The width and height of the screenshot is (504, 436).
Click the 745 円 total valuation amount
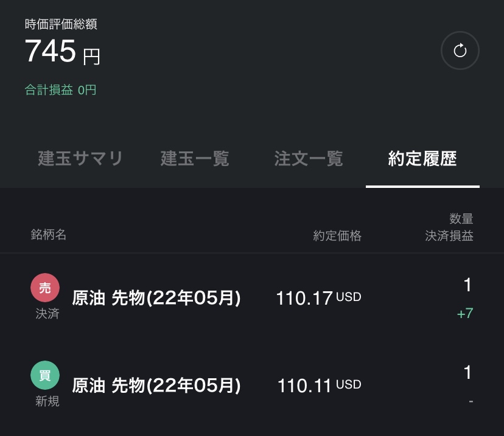[62, 52]
